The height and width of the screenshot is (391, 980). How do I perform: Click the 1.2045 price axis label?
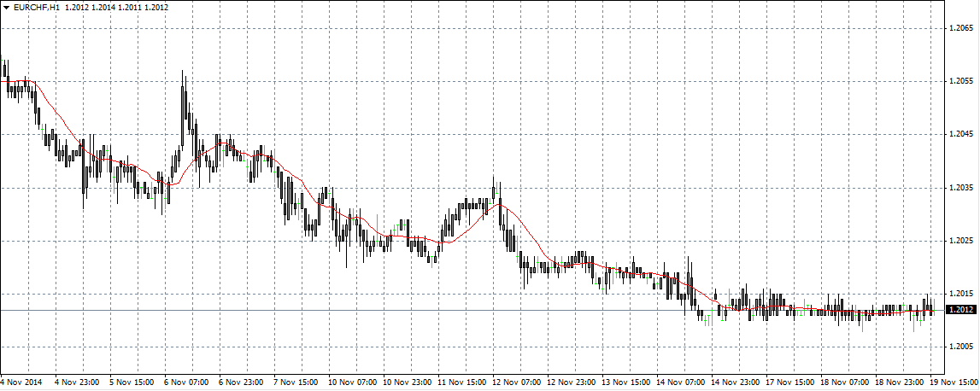coord(960,134)
